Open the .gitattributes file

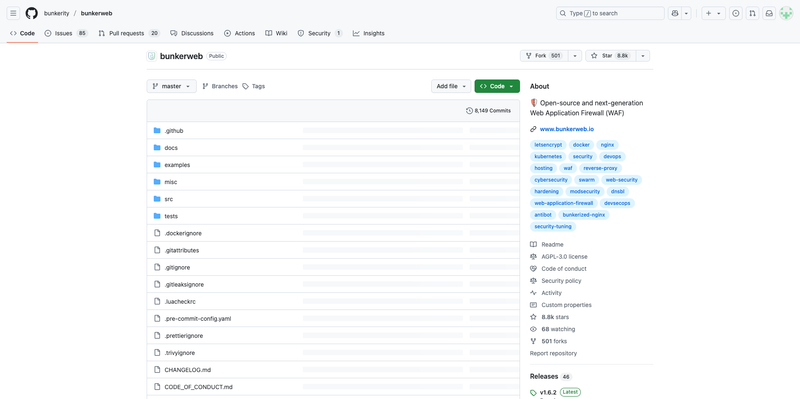pyautogui.click(x=182, y=251)
